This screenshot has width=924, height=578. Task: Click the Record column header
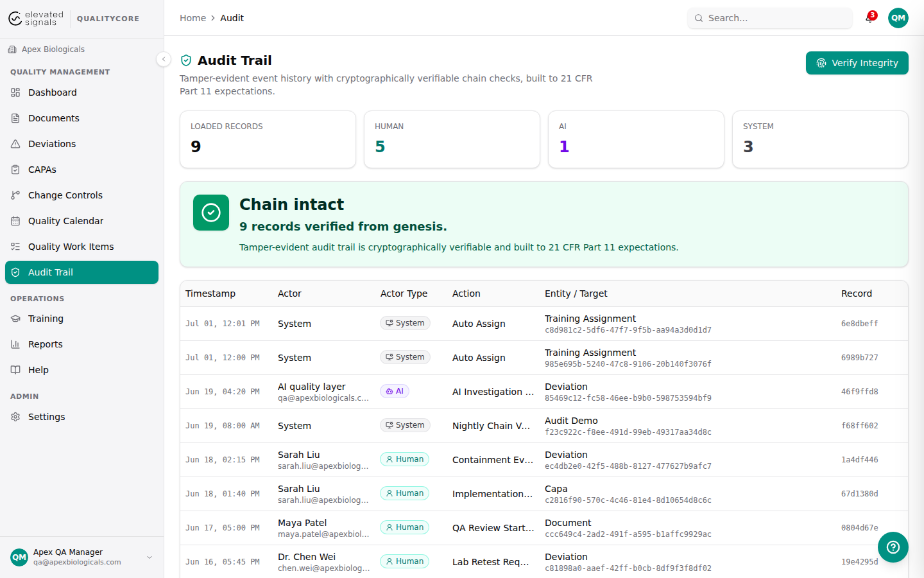pos(857,293)
